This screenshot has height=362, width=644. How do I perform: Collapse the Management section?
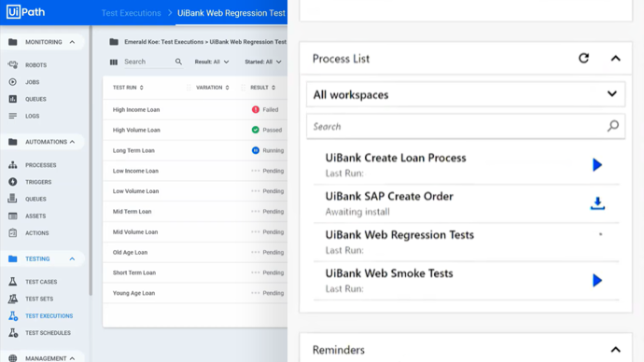[72, 358]
